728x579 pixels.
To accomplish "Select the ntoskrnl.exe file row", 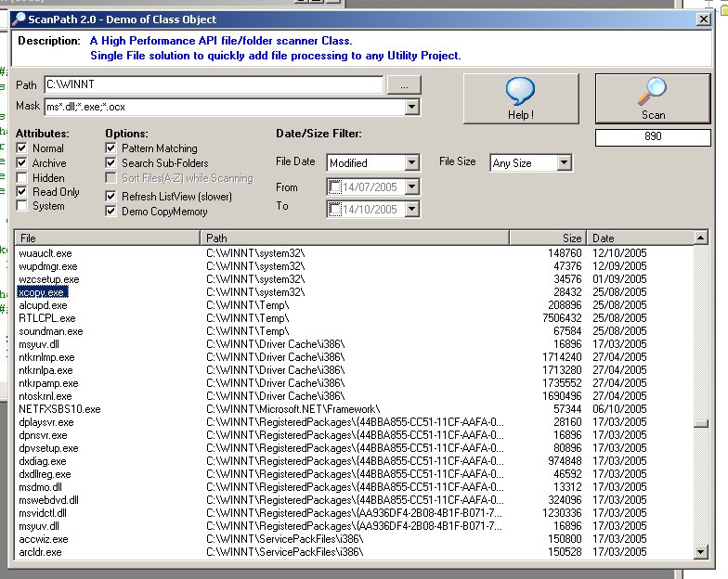I will pyautogui.click(x=45, y=395).
